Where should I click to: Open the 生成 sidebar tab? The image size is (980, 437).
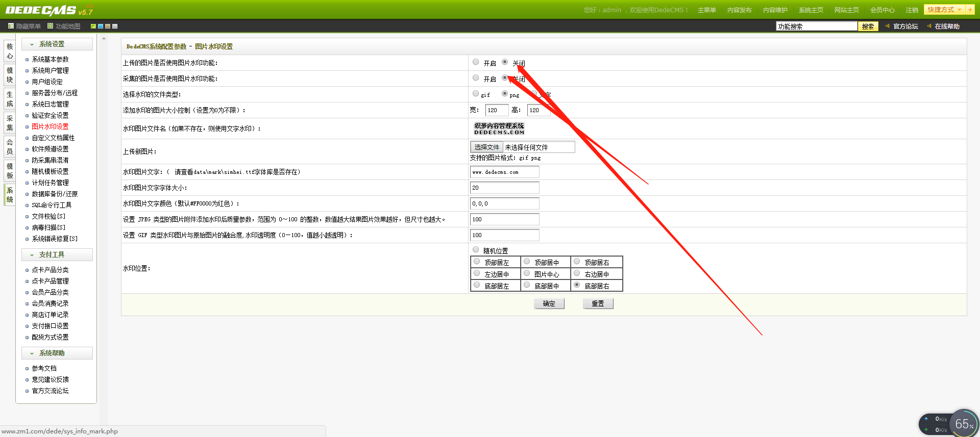(x=10, y=99)
